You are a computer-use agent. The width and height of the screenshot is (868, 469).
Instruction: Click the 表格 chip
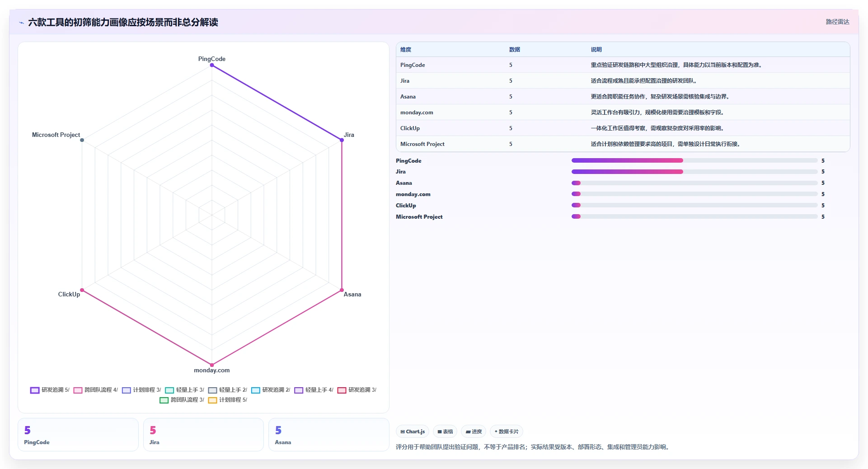(x=445, y=431)
